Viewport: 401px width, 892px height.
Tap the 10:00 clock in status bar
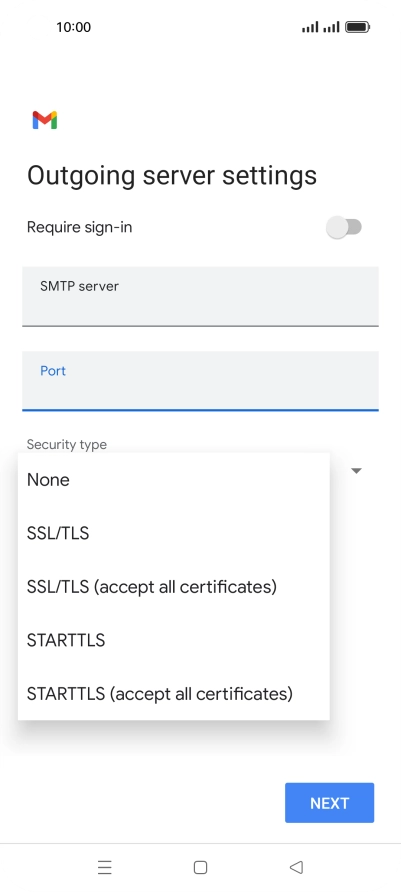coord(73,27)
